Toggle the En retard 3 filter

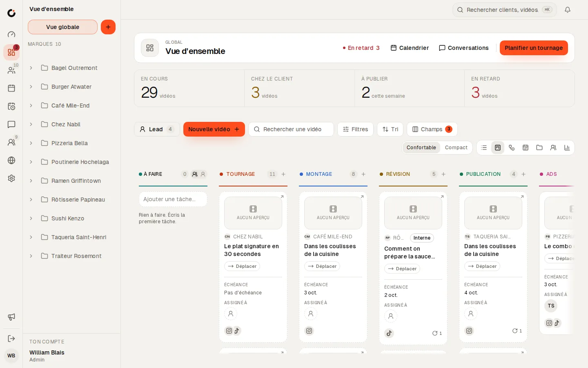click(361, 48)
